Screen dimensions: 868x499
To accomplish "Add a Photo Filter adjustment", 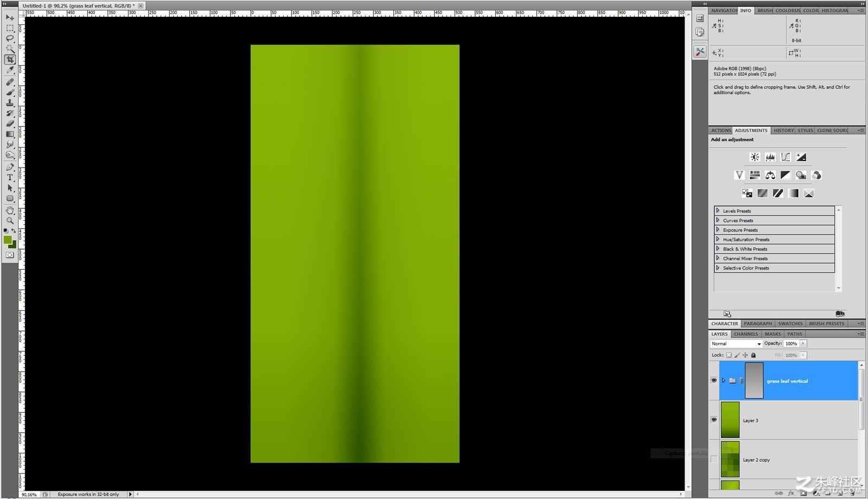I will 801,175.
